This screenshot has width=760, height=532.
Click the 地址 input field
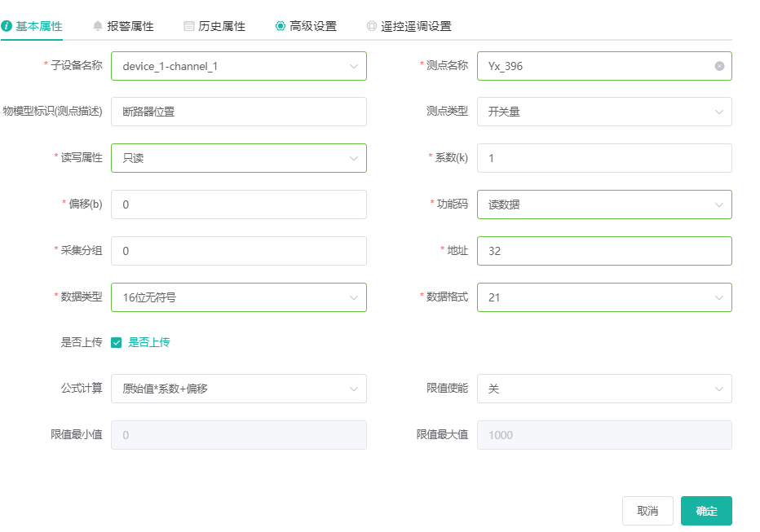[604, 251]
